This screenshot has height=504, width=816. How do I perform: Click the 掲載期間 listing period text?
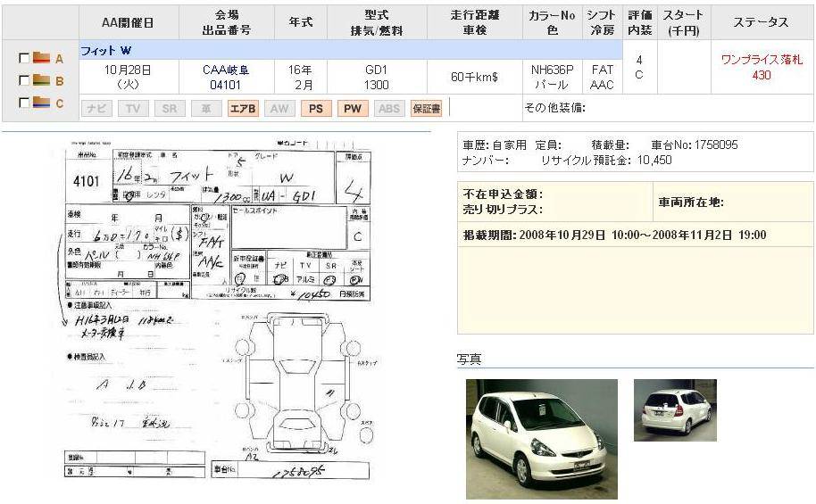tap(614, 235)
